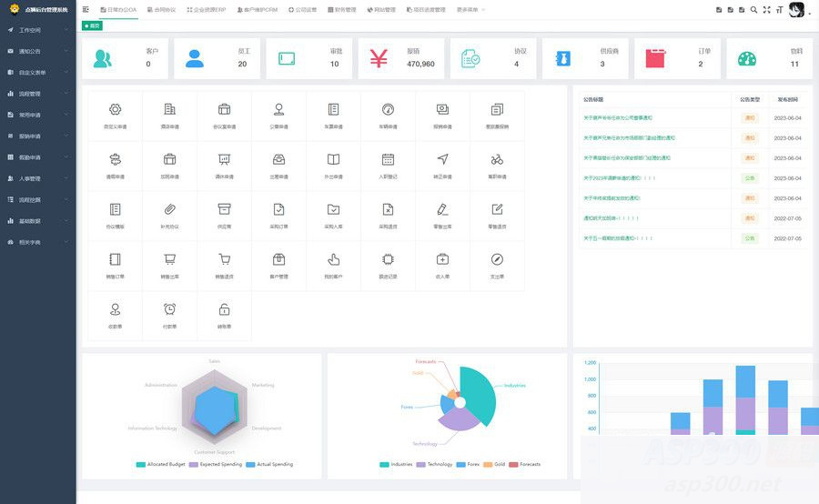Click the 付款单 alarm clock icon
Image resolution: width=819 pixels, height=504 pixels.
point(169,309)
